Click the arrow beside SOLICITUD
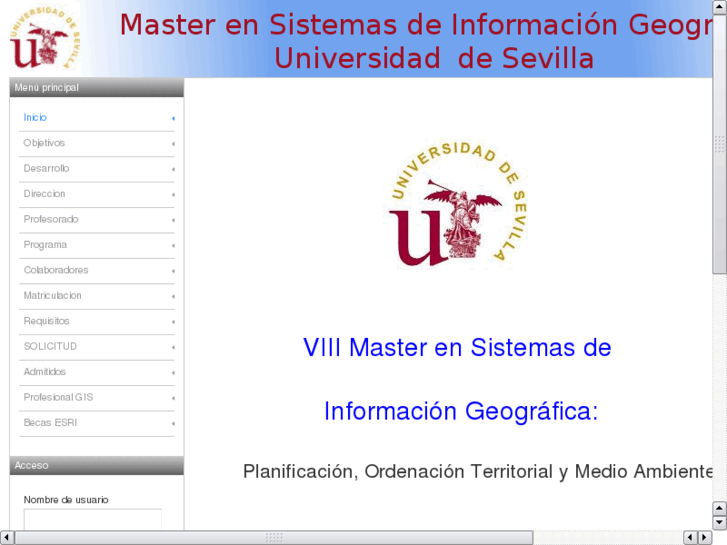727x545 pixels. point(173,348)
